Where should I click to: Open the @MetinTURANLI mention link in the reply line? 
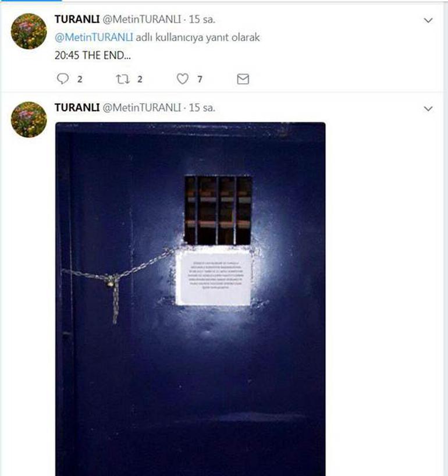point(94,37)
